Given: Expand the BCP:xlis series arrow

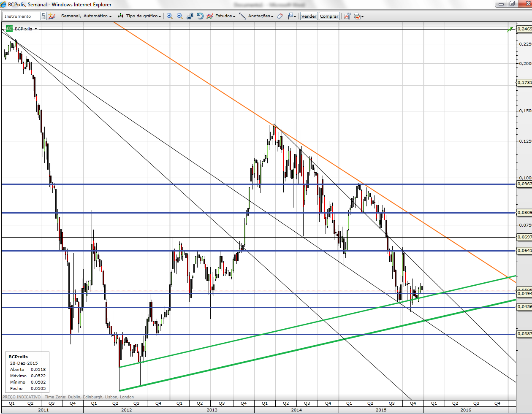Looking at the screenshot, I should pyautogui.click(x=36, y=29).
